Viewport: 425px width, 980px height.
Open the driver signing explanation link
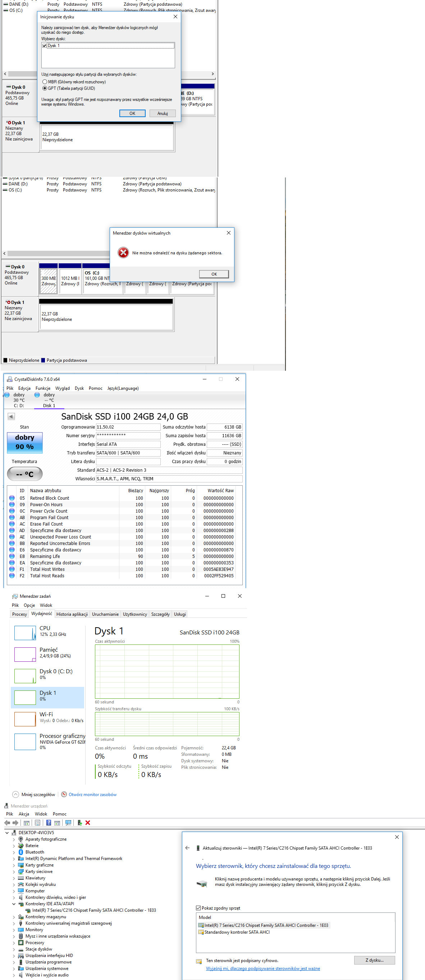point(263,968)
